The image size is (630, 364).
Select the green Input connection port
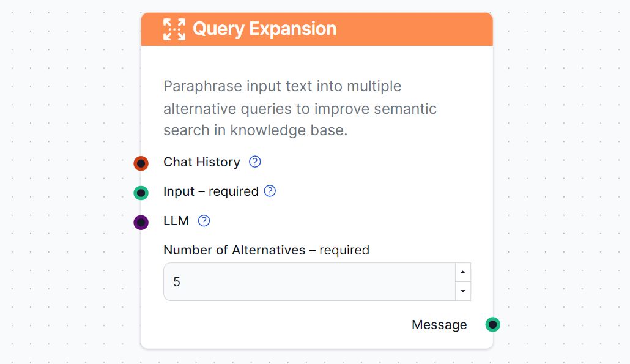coord(141,193)
